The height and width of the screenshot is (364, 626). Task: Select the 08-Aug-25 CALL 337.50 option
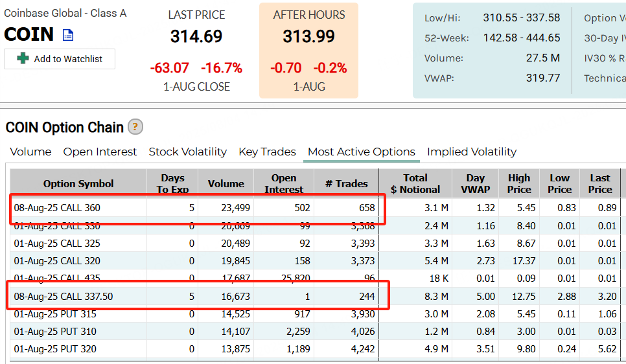(x=64, y=297)
